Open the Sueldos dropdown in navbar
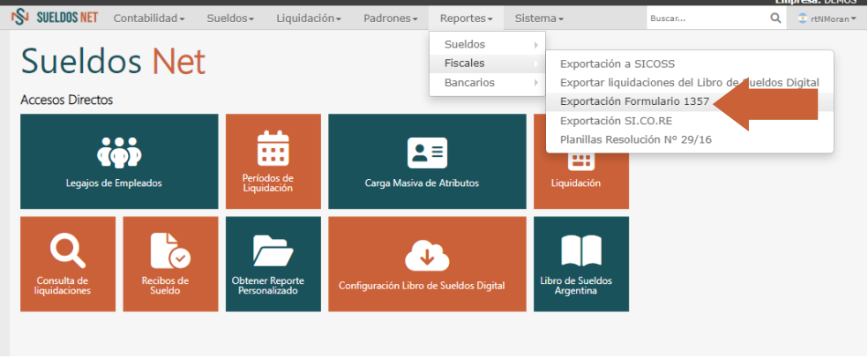The height and width of the screenshot is (358, 868). point(230,19)
